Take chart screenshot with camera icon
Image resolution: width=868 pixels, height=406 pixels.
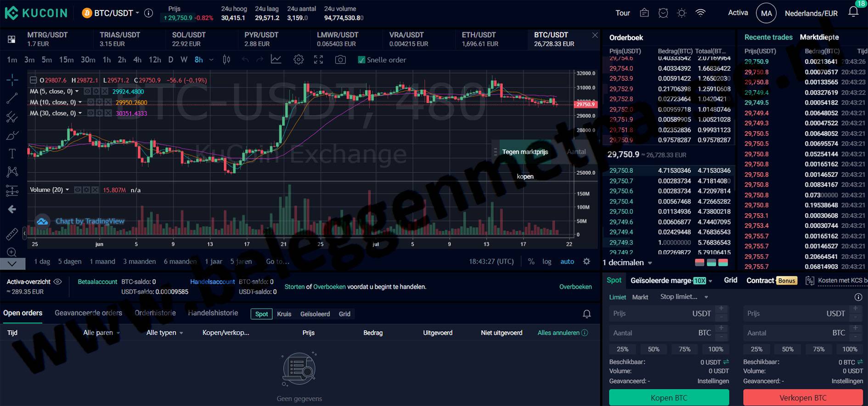pyautogui.click(x=340, y=60)
